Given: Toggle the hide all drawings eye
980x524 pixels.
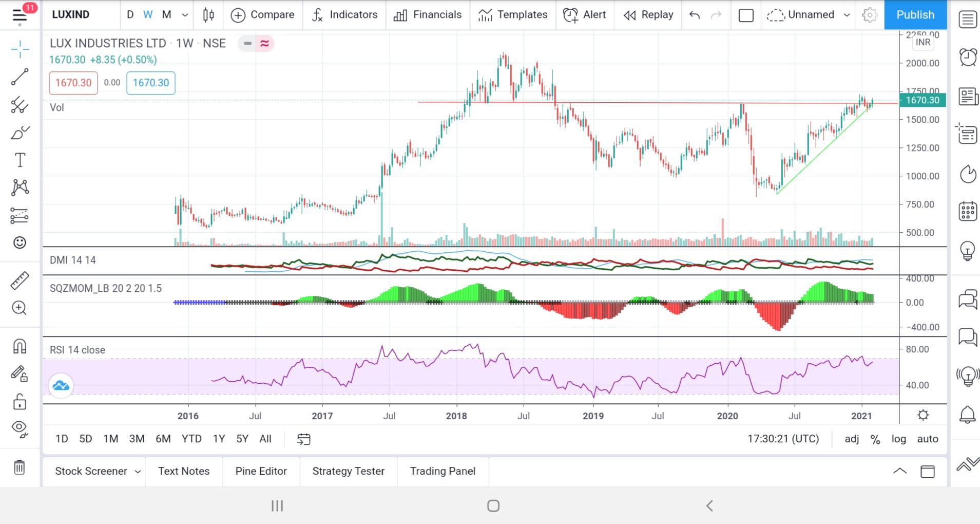Looking at the screenshot, I should point(20,428).
